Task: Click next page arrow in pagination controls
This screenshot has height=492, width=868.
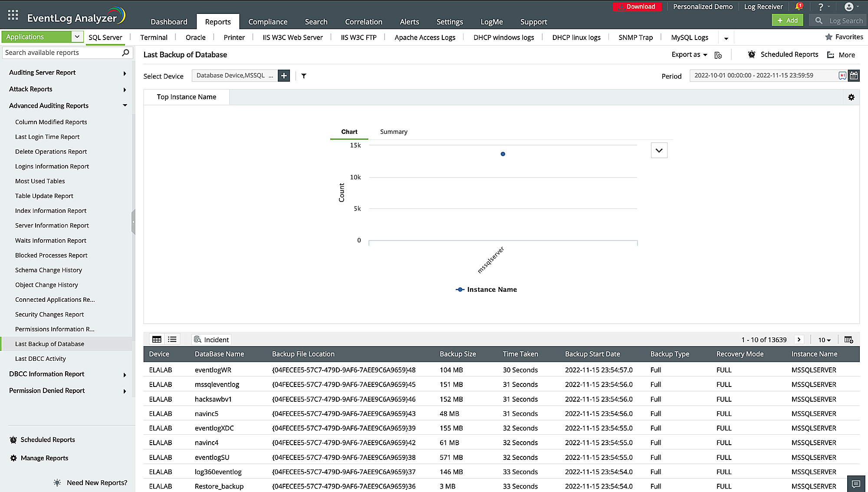Action: pyautogui.click(x=799, y=339)
